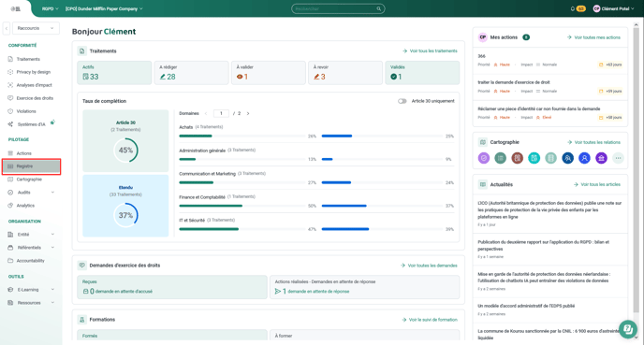Click the Domaines page number field

pyautogui.click(x=221, y=114)
